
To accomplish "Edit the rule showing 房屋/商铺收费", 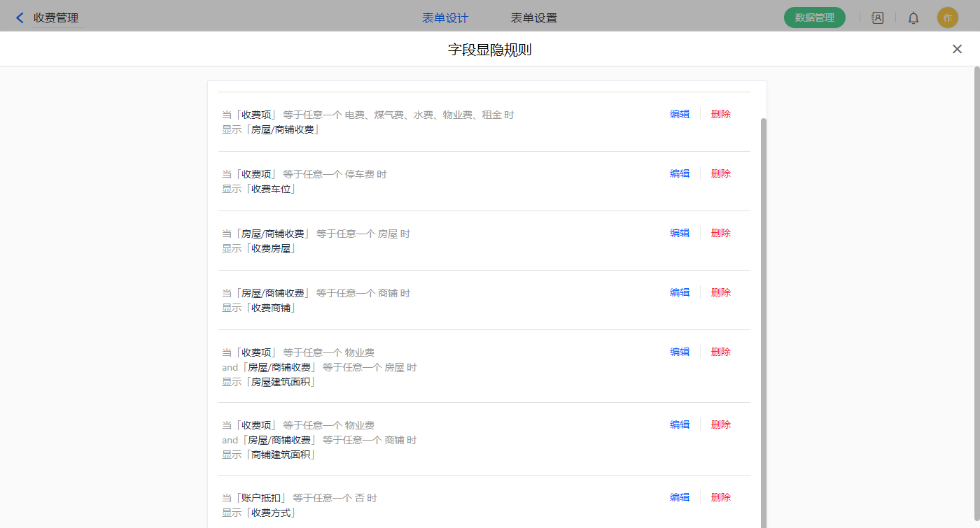I will (x=680, y=115).
